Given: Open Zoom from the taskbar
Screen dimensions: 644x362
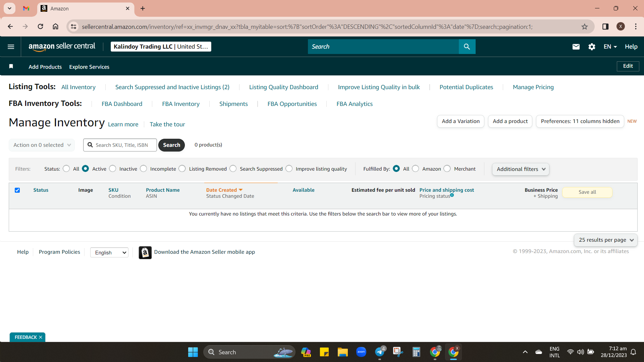Looking at the screenshot, I should point(361,352).
